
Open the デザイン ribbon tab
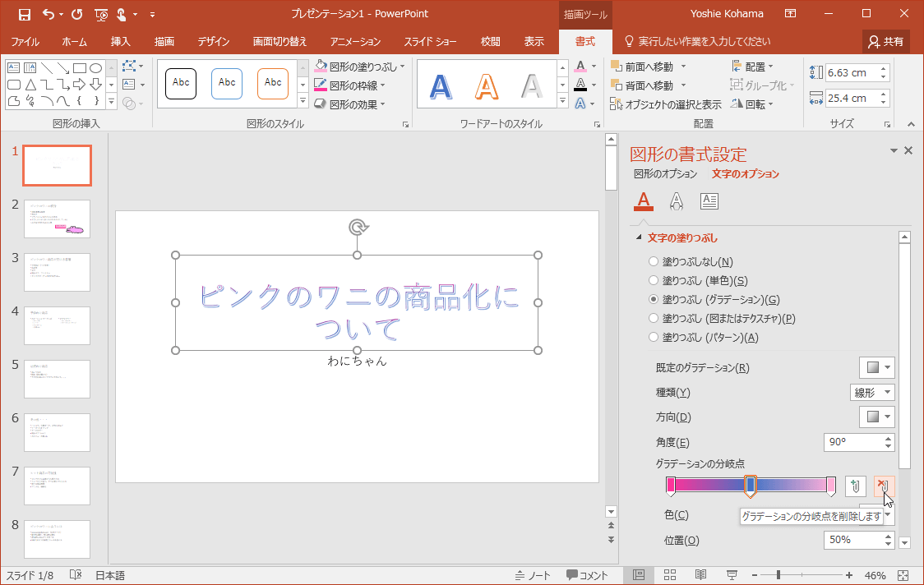point(213,42)
